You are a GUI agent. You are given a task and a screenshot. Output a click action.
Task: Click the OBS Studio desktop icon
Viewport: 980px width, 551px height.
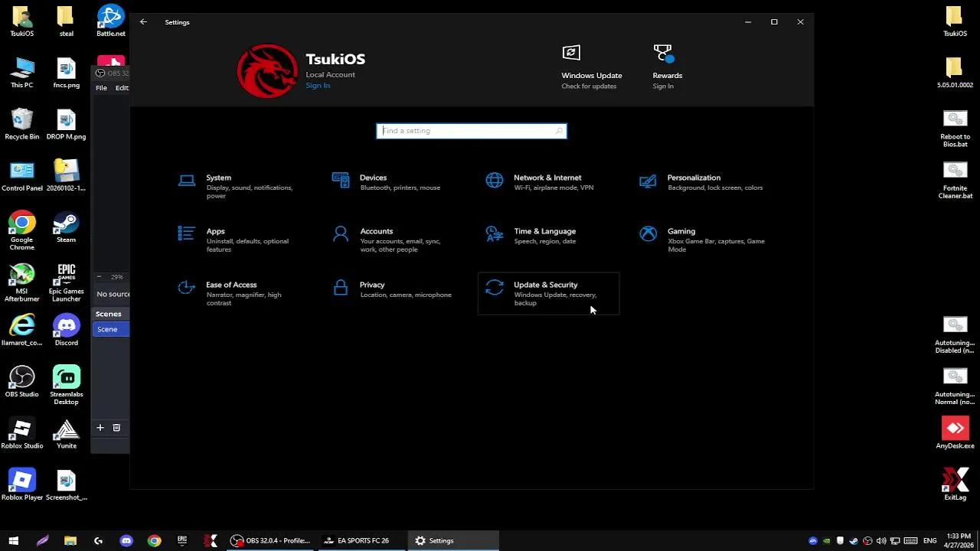tap(21, 382)
